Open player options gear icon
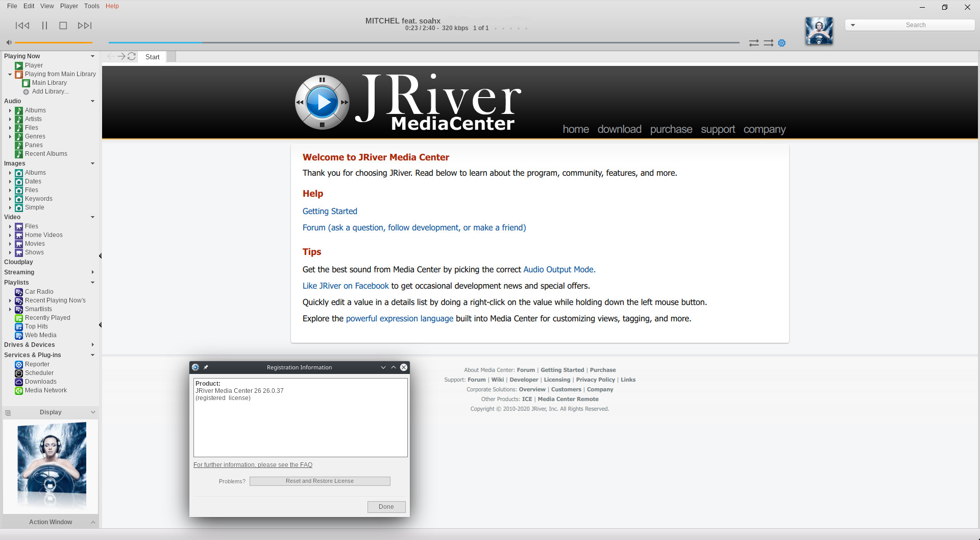The height and width of the screenshot is (540, 980). click(x=781, y=43)
